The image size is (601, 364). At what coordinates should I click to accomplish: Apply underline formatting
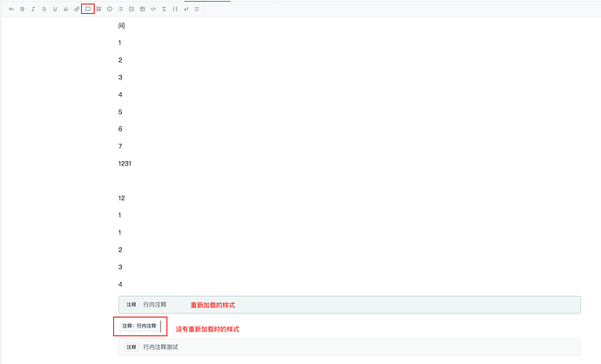click(x=55, y=9)
